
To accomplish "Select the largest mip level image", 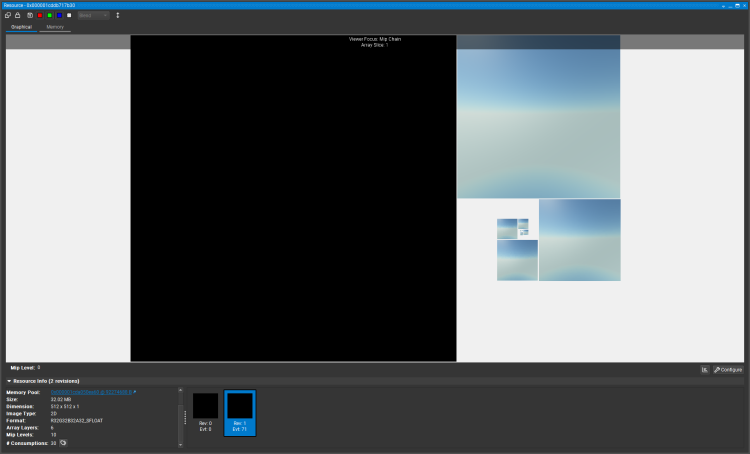I will coord(293,198).
